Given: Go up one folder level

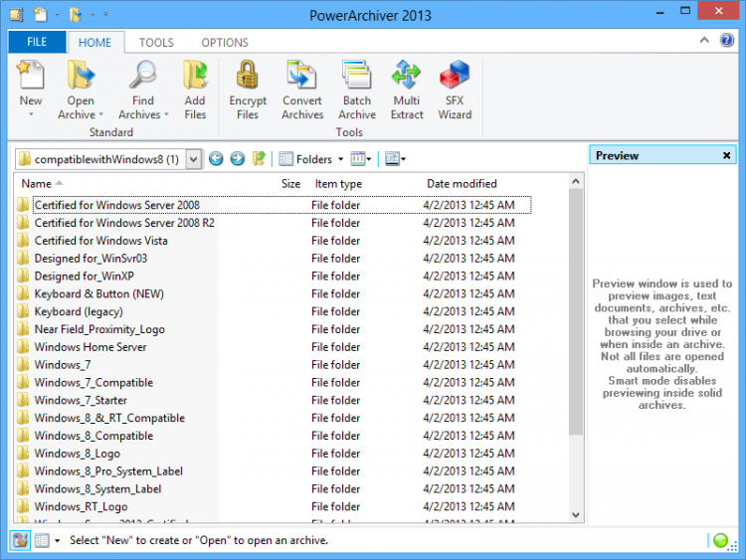Looking at the screenshot, I should [259, 159].
